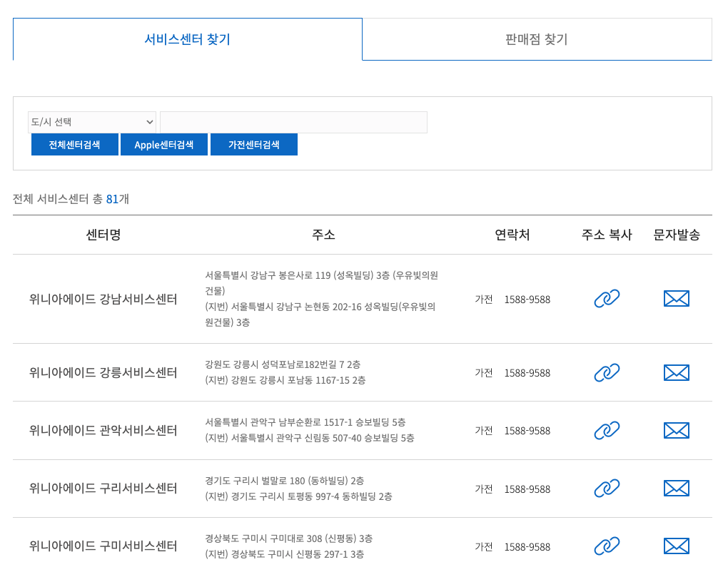This screenshot has height=572, width=728.
Task: Open the 도/시 선택 dropdown
Action: tap(92, 122)
